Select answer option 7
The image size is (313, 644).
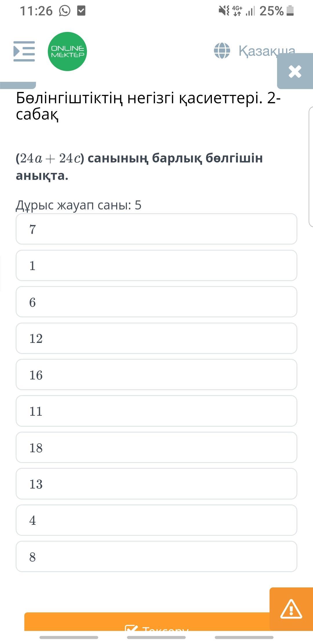pos(156,229)
